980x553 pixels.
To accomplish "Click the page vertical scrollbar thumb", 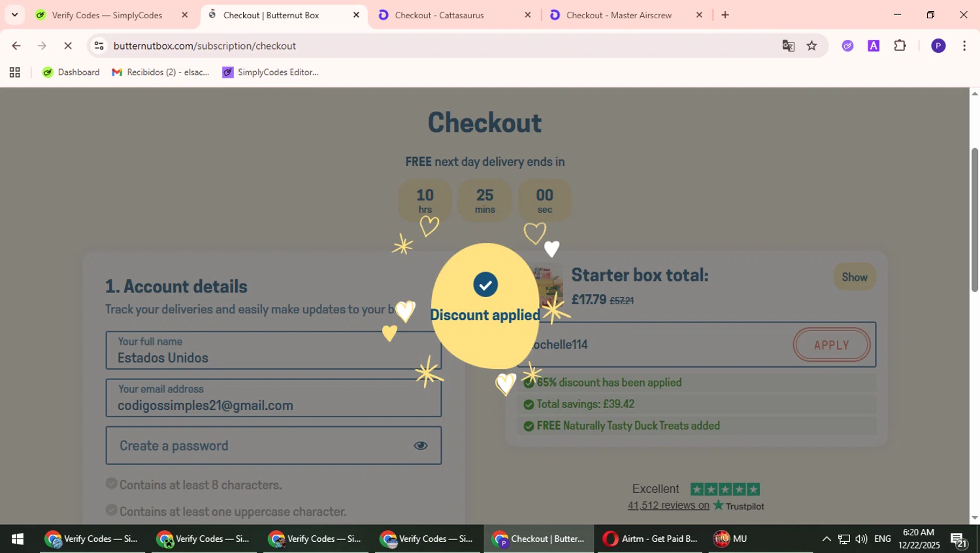I will 974,219.
